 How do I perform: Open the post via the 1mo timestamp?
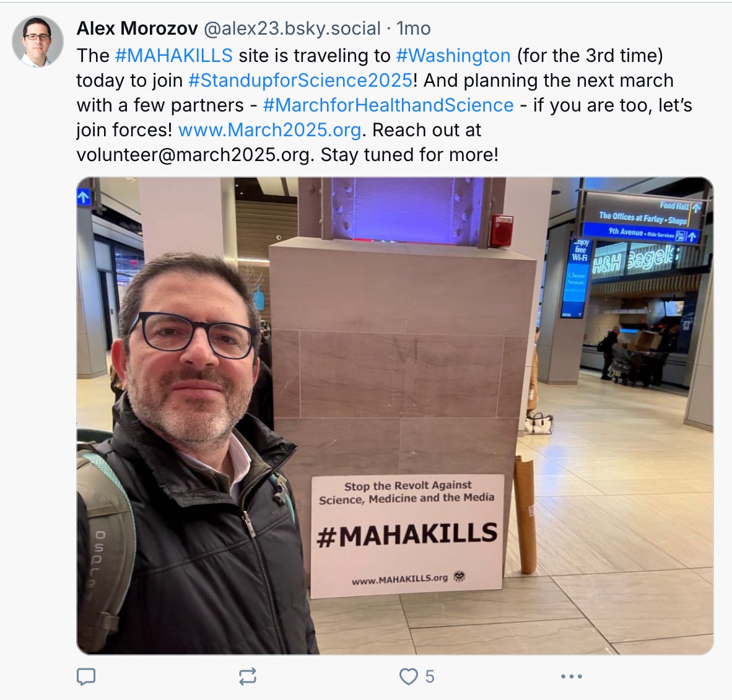(413, 29)
